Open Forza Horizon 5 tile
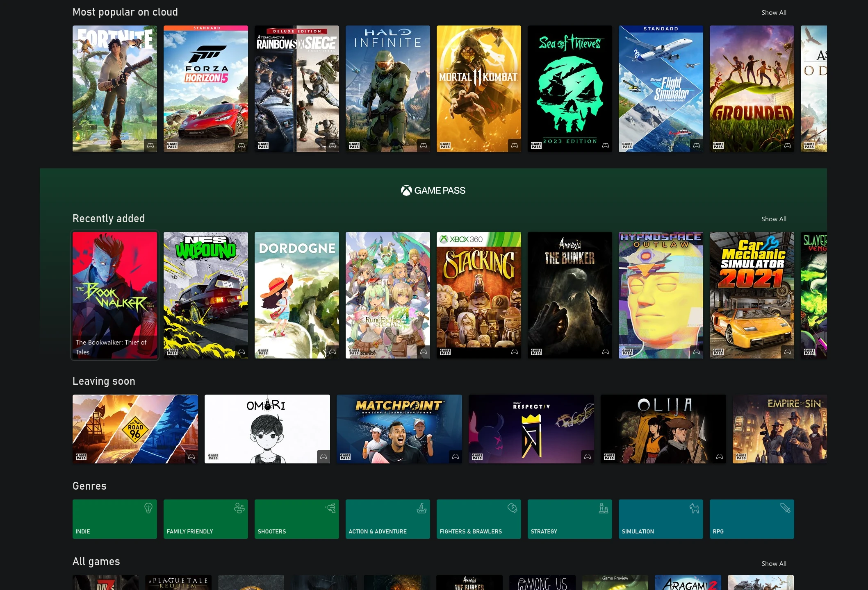 tap(206, 88)
